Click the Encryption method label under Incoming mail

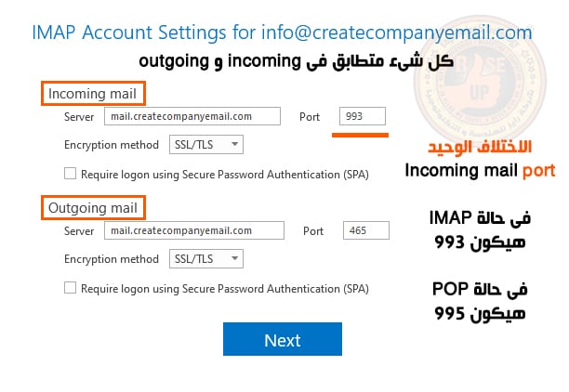click(112, 145)
